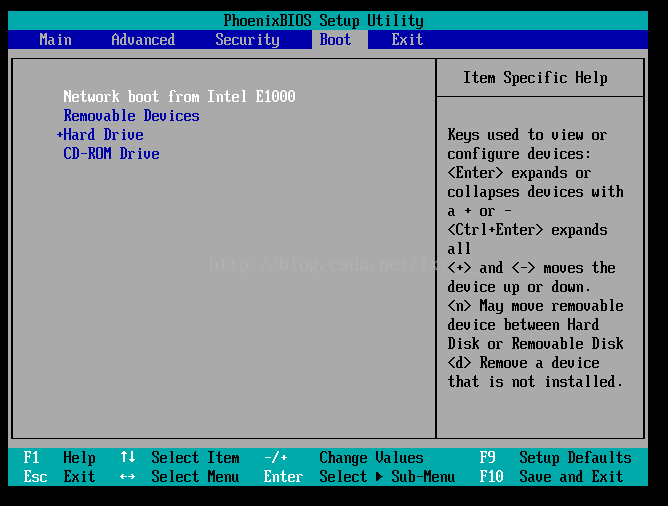
Task: Click the -/+ key hint
Action: [276, 458]
